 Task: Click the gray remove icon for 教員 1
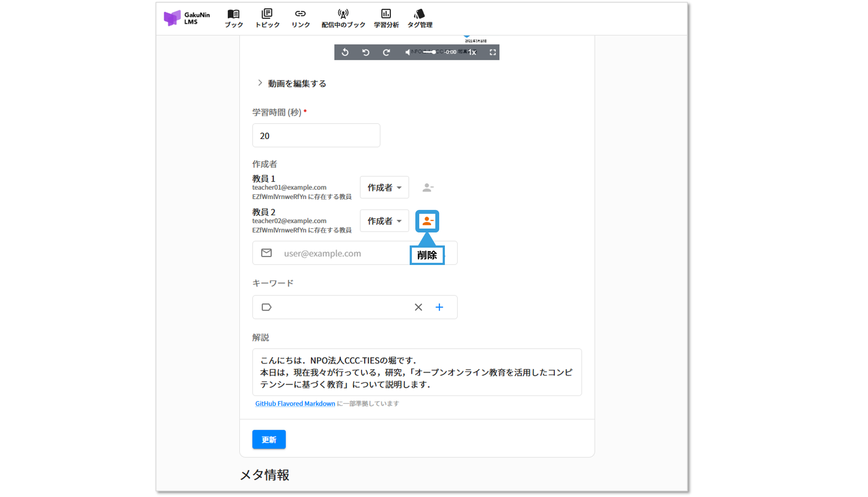point(427,187)
